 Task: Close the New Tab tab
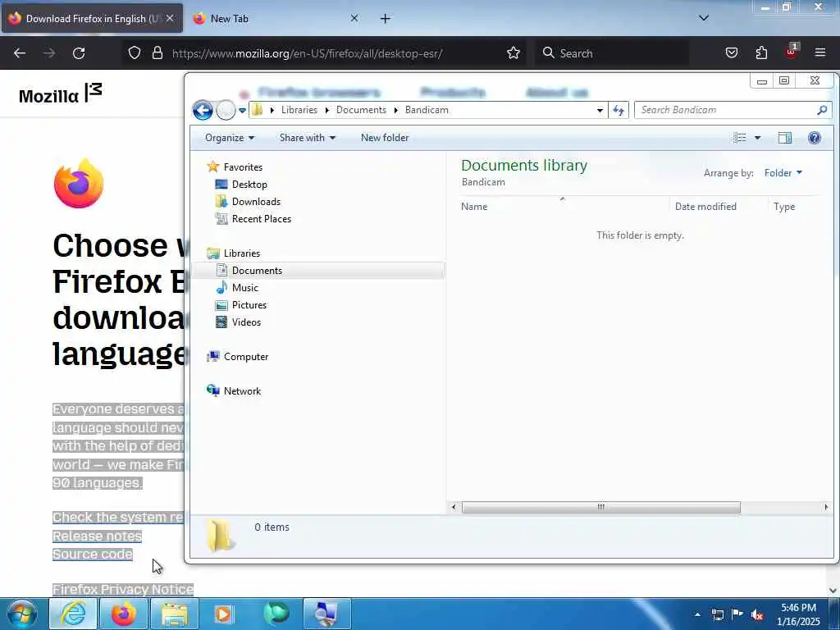click(x=354, y=18)
